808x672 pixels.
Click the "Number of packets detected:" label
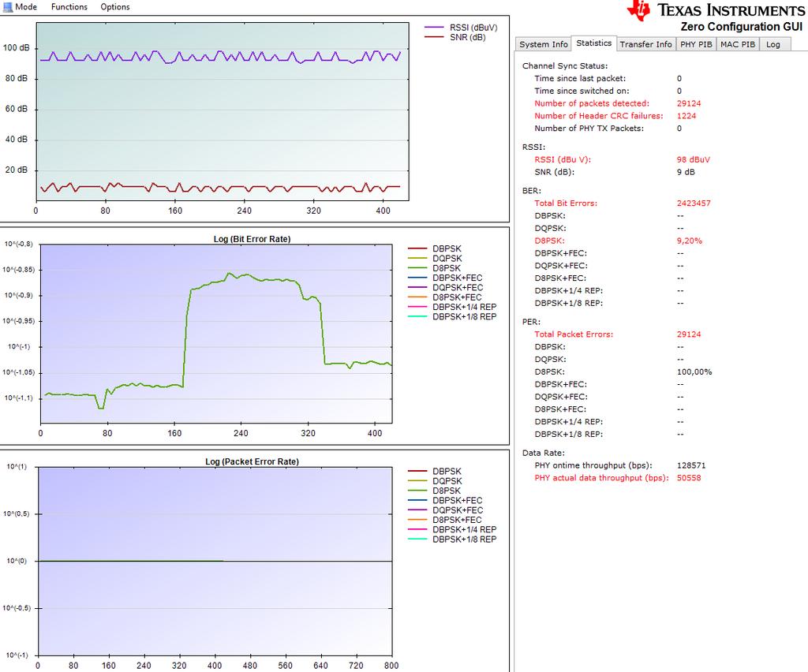point(592,103)
